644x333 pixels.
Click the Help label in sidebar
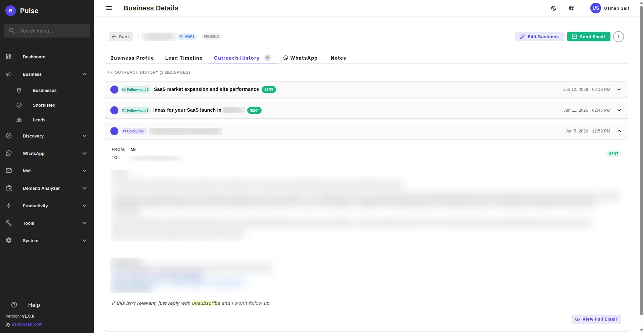point(34,305)
